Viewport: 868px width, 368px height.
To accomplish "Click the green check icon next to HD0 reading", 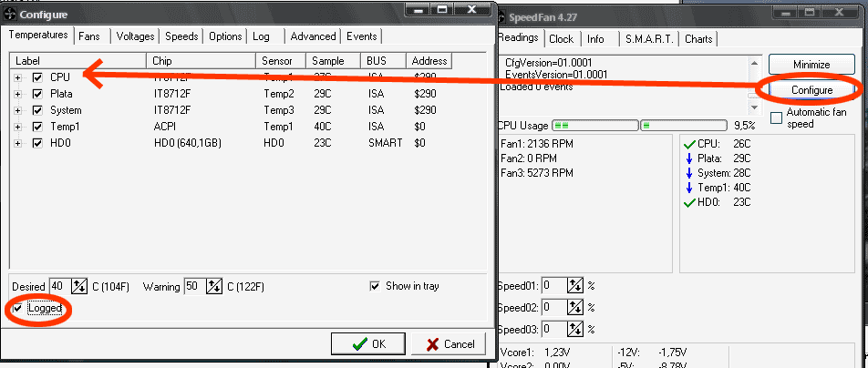I will [x=689, y=203].
